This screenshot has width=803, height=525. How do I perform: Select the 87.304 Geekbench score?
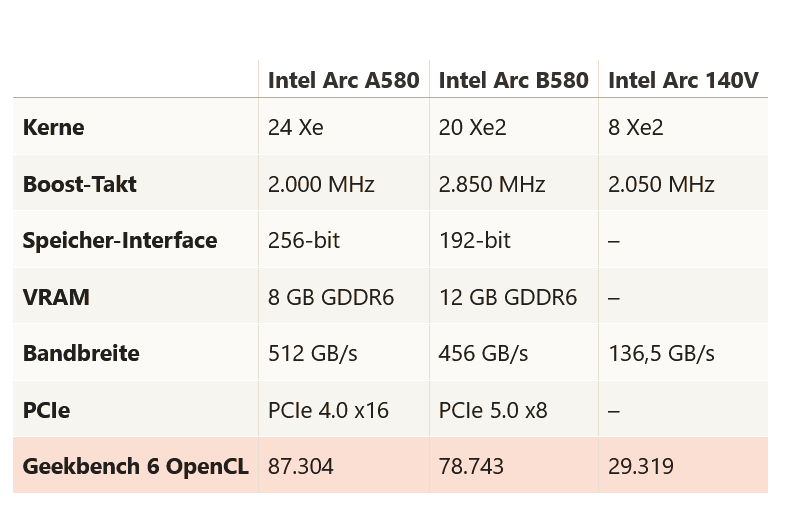tap(301, 466)
